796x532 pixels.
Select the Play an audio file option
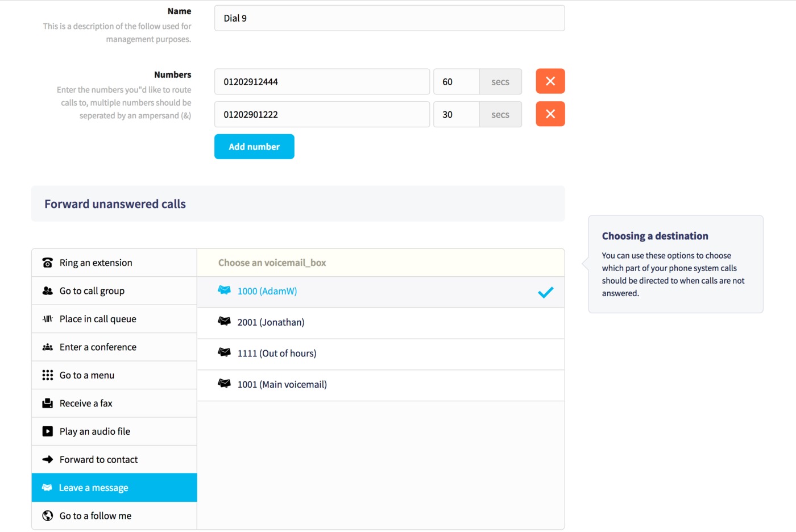click(114, 431)
